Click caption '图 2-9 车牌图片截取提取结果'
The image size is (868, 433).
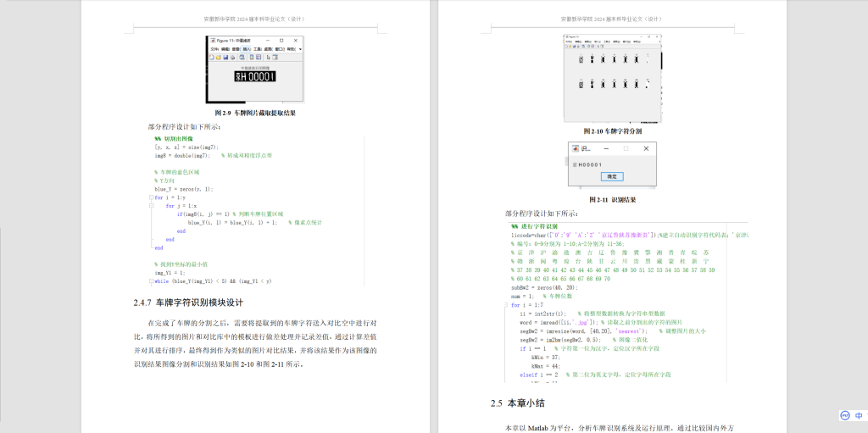click(x=255, y=113)
